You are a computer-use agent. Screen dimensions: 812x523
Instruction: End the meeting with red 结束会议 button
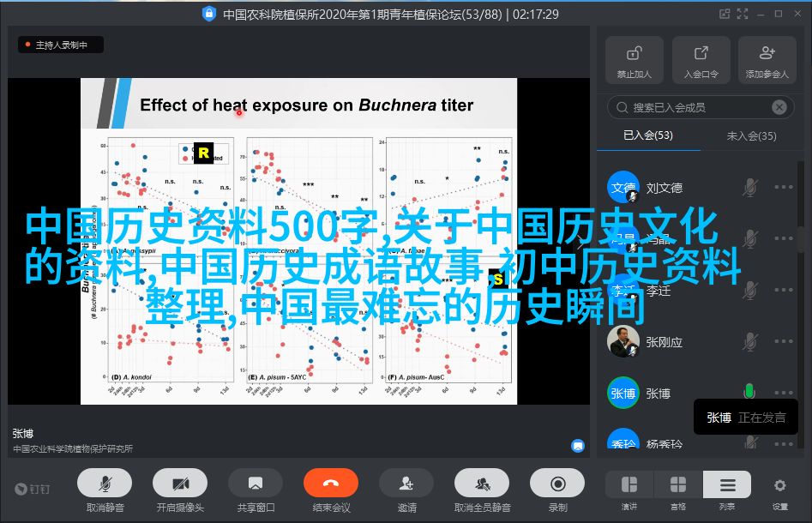[330, 484]
